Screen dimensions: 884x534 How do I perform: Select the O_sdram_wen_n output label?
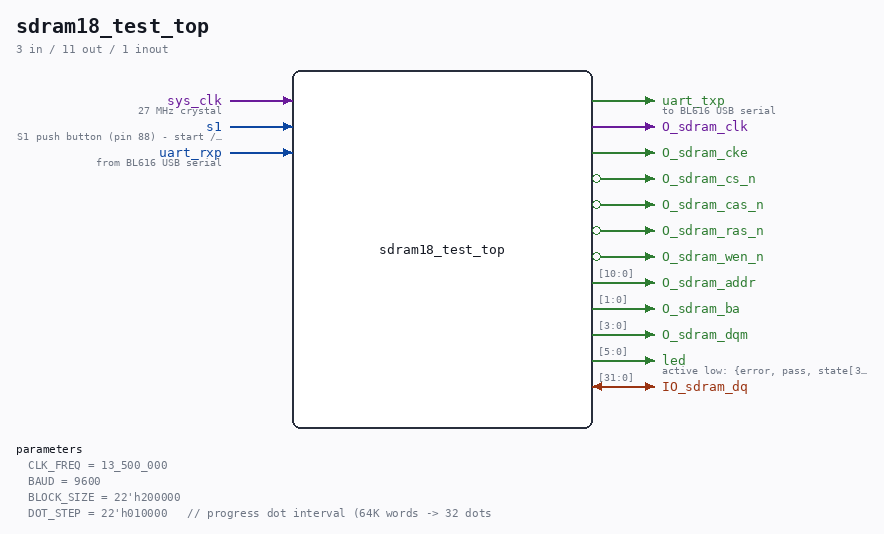pos(713,256)
